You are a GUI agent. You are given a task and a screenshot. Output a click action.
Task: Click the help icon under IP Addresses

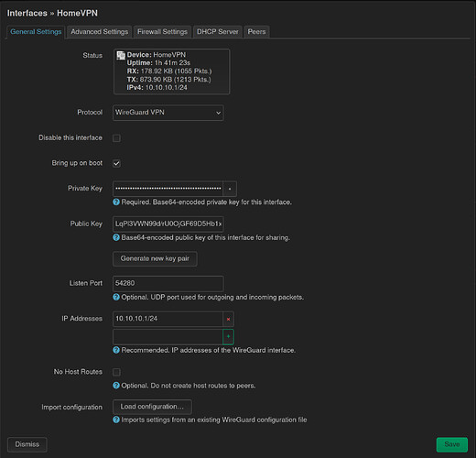[x=116, y=350]
